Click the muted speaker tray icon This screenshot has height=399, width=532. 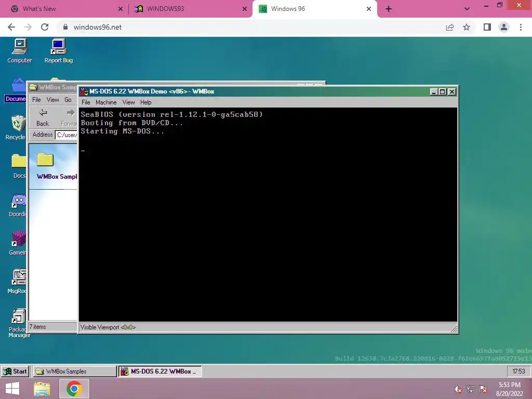tap(458, 389)
